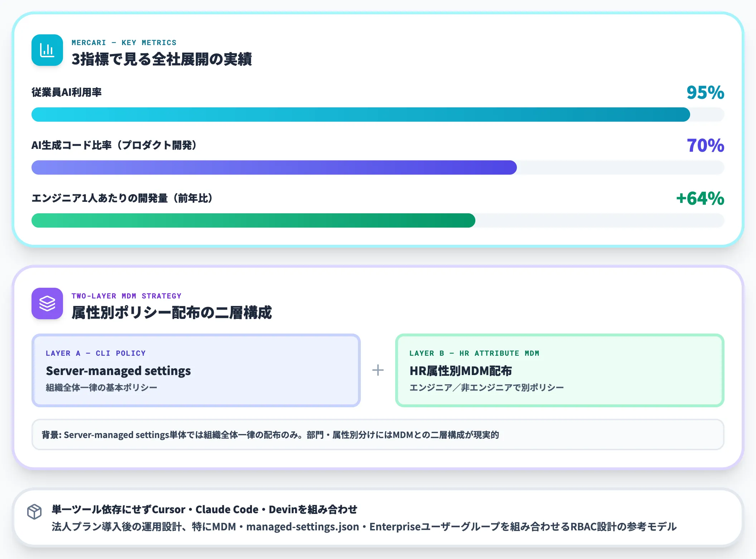Select the Server-managed settings layer card
This screenshot has width=756, height=559.
[x=196, y=370]
